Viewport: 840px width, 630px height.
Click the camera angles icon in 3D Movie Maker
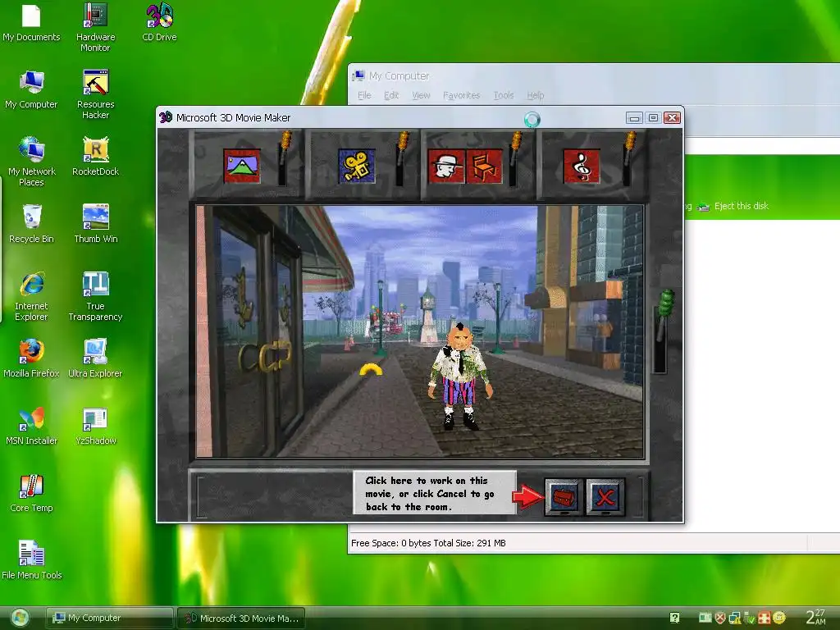pos(356,166)
